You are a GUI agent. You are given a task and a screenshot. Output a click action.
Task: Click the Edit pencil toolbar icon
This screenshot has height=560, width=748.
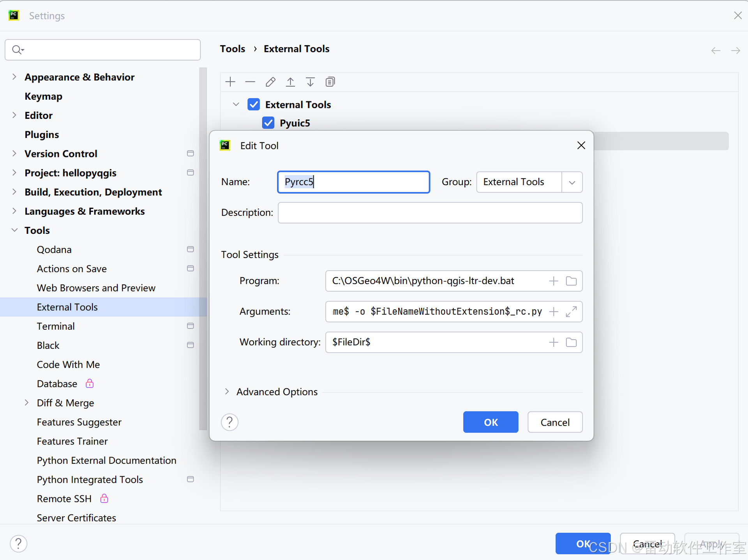pos(270,82)
